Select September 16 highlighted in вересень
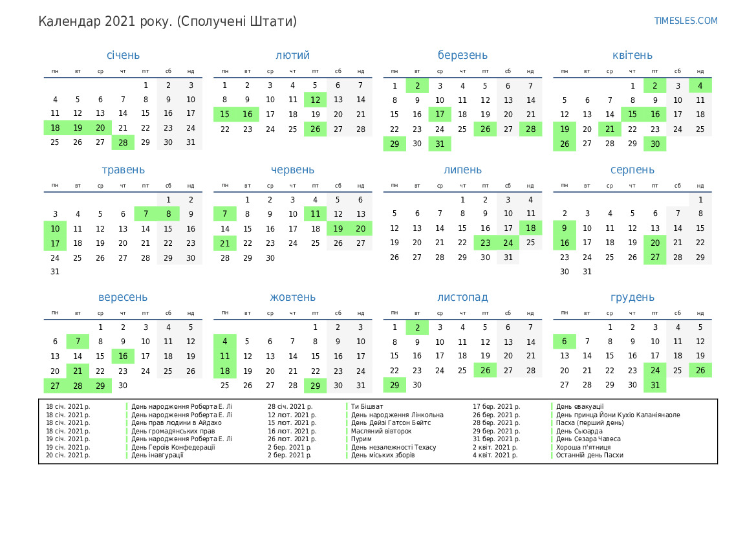The image size is (756, 535). tap(123, 356)
